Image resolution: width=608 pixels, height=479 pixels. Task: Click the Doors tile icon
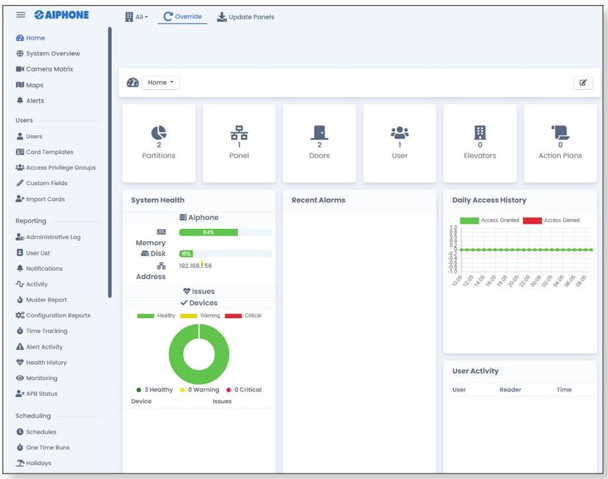coord(319,133)
